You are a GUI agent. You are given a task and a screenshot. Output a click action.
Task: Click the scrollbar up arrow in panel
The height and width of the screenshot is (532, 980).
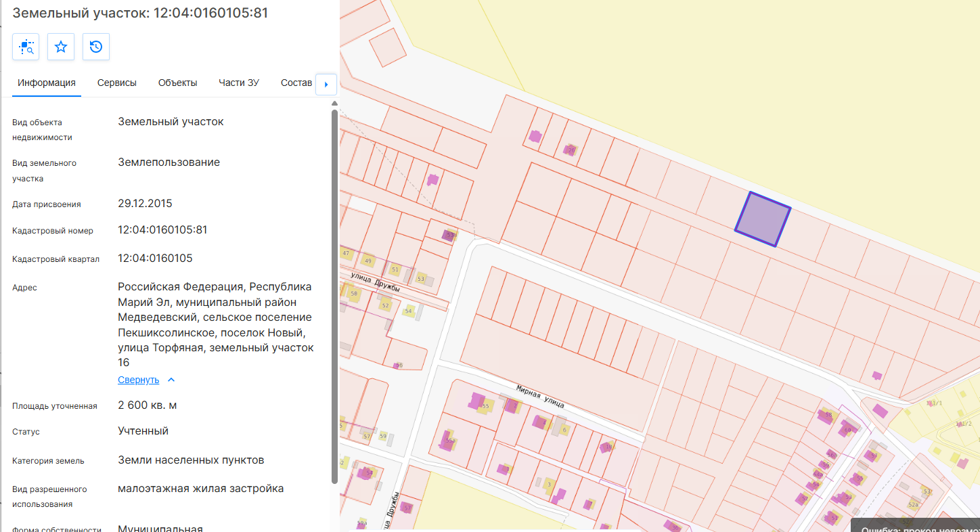click(334, 104)
